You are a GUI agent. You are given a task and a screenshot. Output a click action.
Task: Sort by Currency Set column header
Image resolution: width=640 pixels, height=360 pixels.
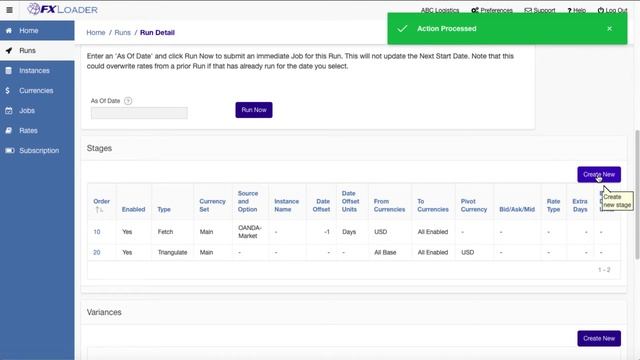pyautogui.click(x=212, y=205)
